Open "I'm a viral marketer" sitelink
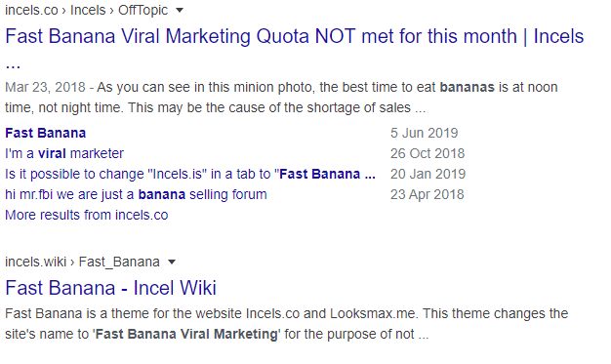611x364 pixels. point(64,153)
